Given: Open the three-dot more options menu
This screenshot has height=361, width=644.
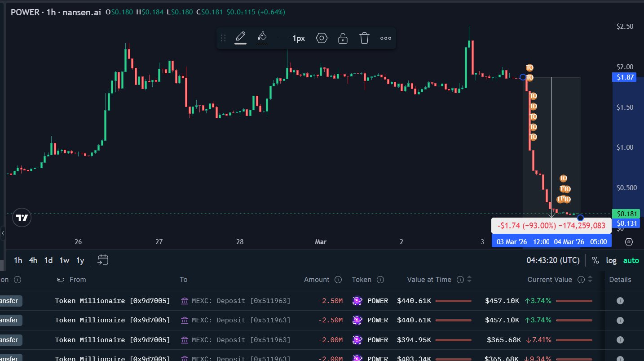Looking at the screenshot, I should [386, 38].
